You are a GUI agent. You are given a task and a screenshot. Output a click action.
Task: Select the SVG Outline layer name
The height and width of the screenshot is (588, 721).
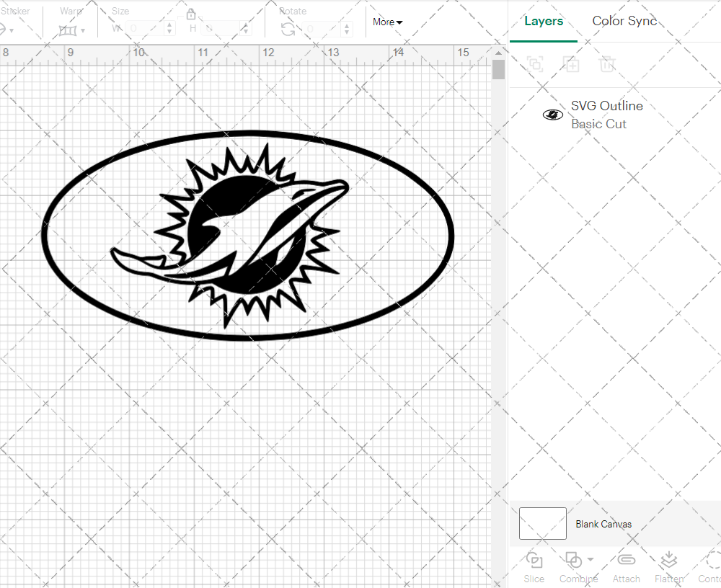click(607, 106)
